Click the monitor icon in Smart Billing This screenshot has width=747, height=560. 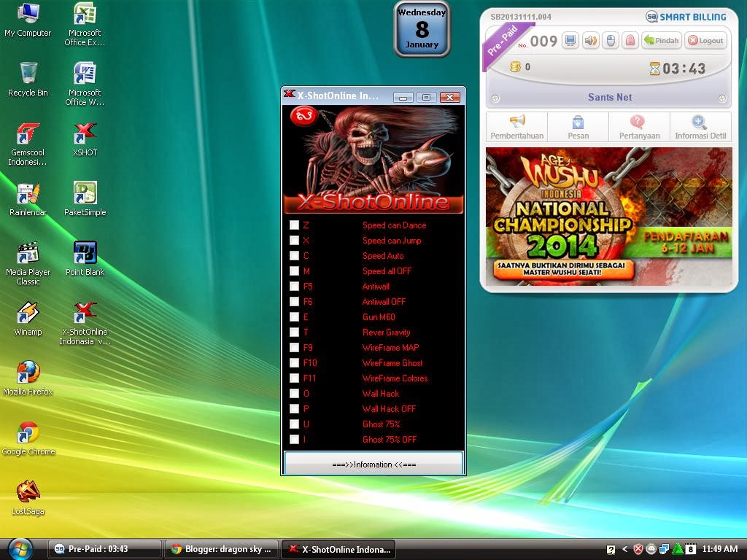pos(570,41)
